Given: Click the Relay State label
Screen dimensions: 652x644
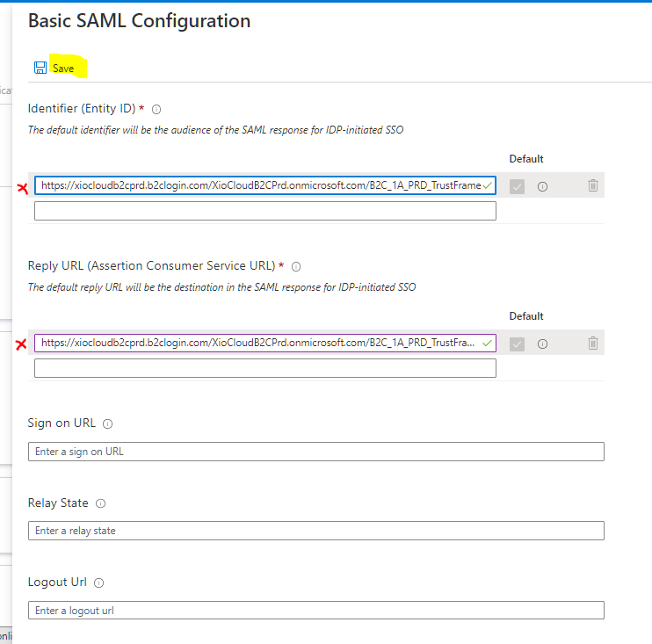Looking at the screenshot, I should (x=58, y=503).
